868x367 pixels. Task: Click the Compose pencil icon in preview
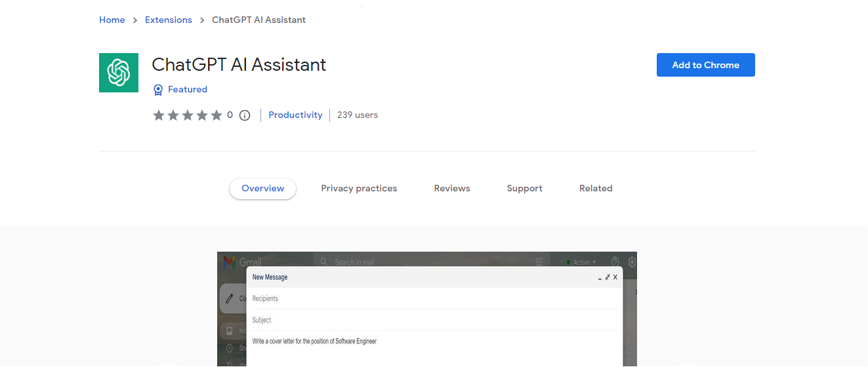click(229, 298)
